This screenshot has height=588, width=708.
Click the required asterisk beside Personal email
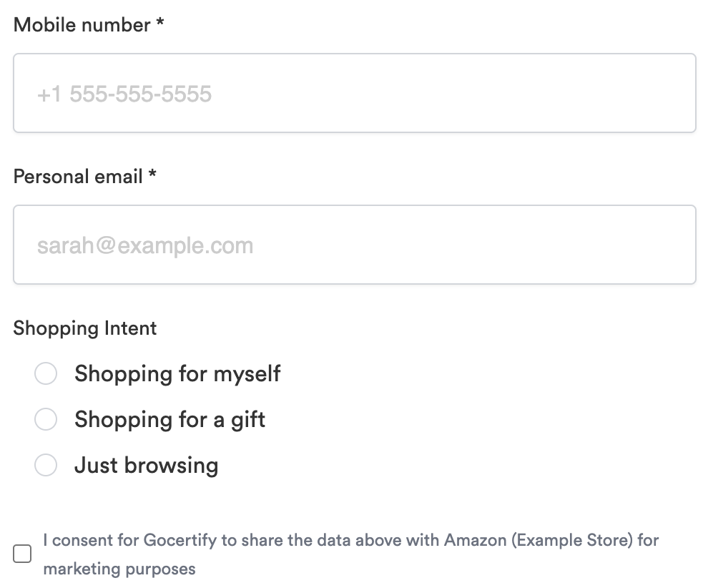tap(152, 175)
